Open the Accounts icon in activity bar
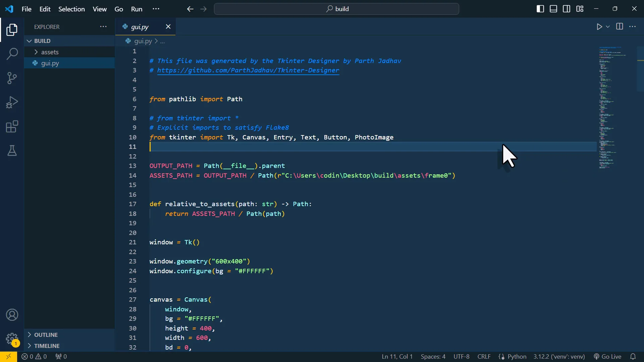This screenshot has width=644, height=362. click(x=12, y=315)
